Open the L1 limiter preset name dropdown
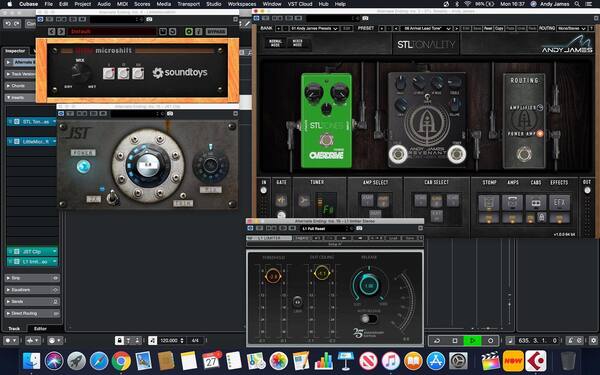This screenshot has width=600, height=375. tap(326, 228)
